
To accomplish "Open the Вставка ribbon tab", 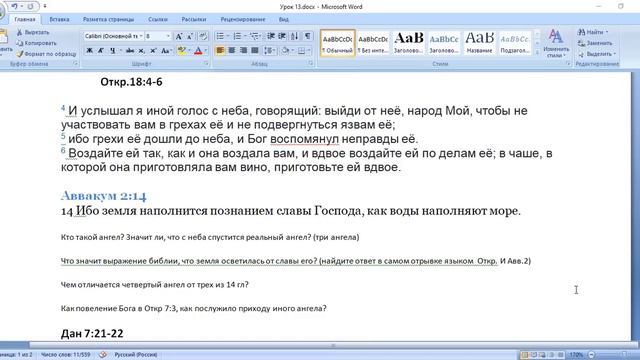I will tap(59, 19).
